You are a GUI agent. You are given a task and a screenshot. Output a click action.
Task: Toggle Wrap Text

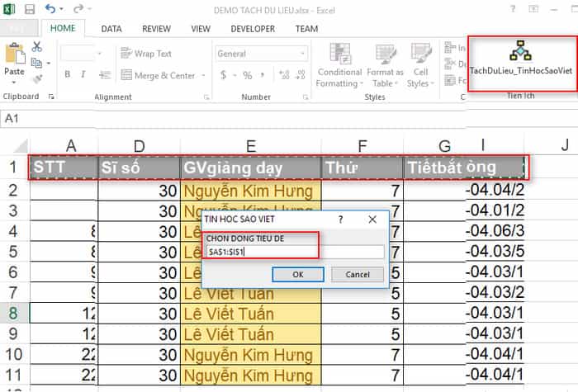point(146,54)
